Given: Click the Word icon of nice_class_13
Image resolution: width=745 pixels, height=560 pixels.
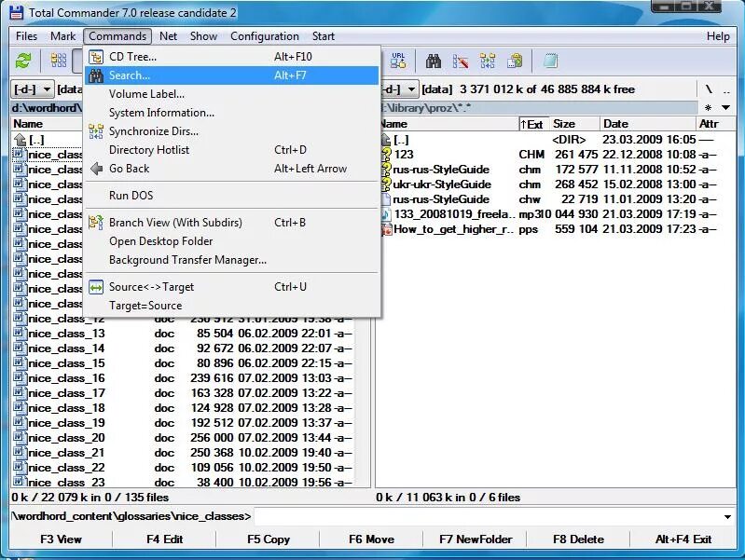Looking at the screenshot, I should [19, 333].
